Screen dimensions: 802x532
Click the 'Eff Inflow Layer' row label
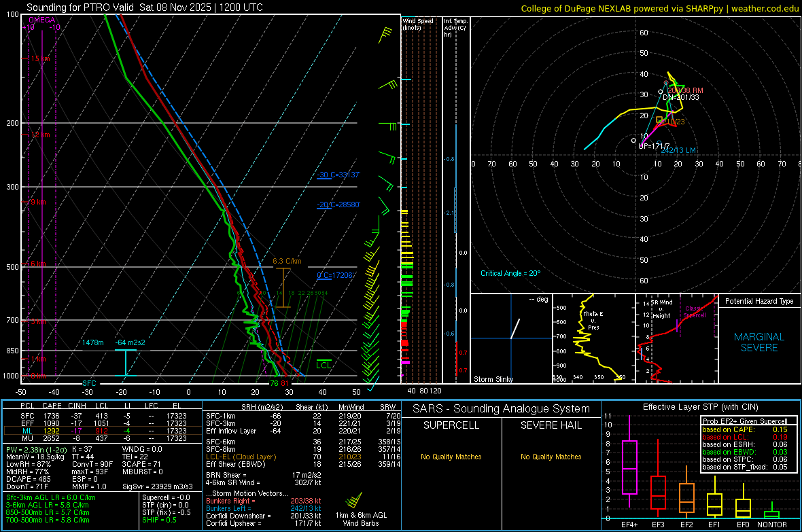tap(232, 431)
